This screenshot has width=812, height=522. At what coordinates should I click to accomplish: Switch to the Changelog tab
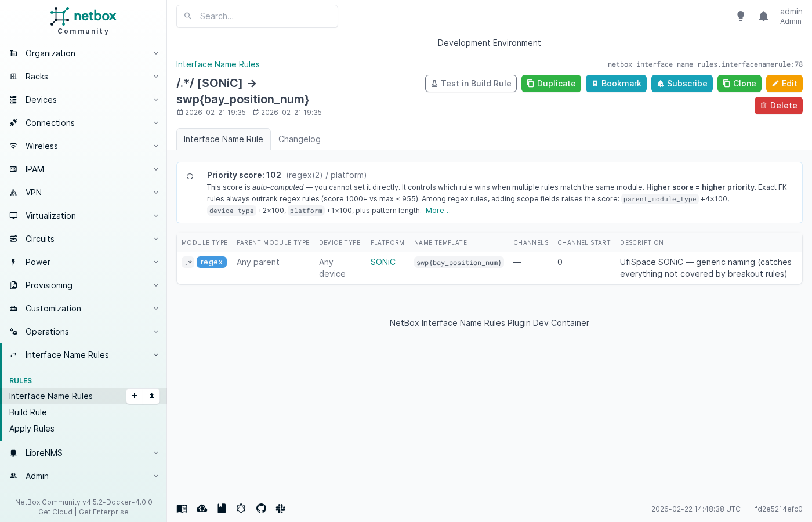[299, 139]
